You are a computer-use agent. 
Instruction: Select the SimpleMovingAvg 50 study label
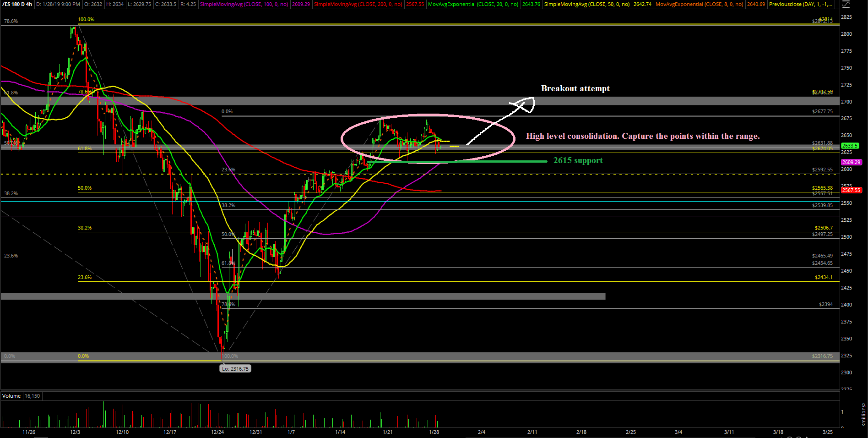[586, 4]
